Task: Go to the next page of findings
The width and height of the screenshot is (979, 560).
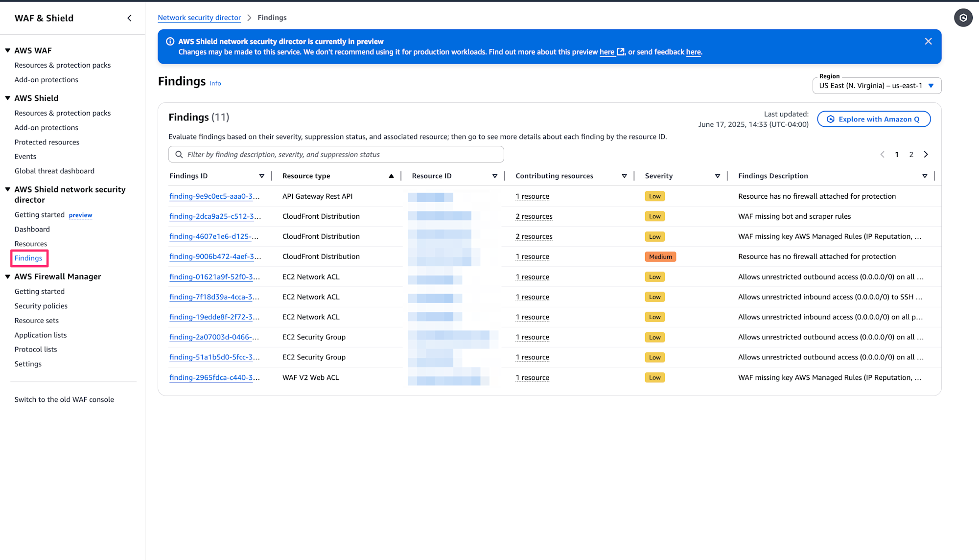Action: pyautogui.click(x=926, y=154)
